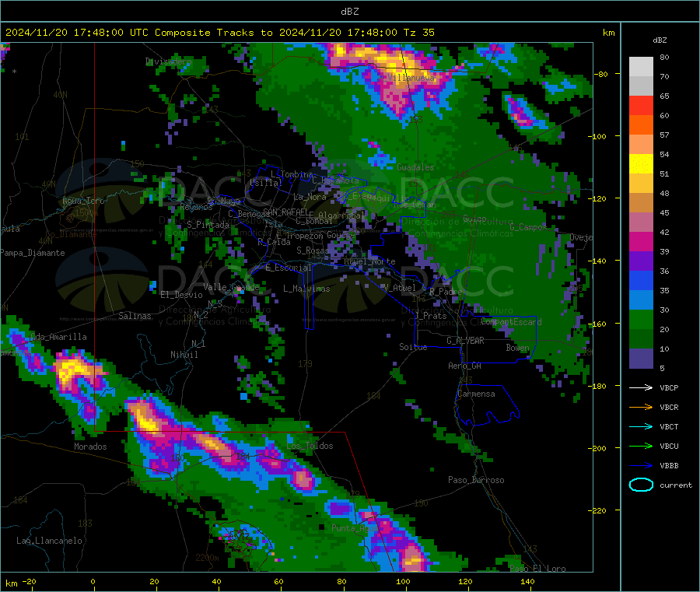Click the G_ALVEAR label

[465, 341]
